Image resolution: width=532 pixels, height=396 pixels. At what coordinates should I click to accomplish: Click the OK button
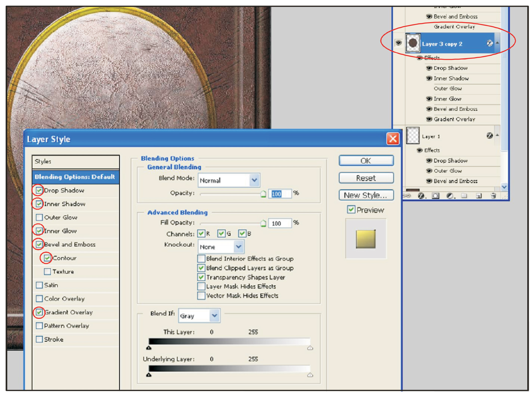[x=366, y=161]
